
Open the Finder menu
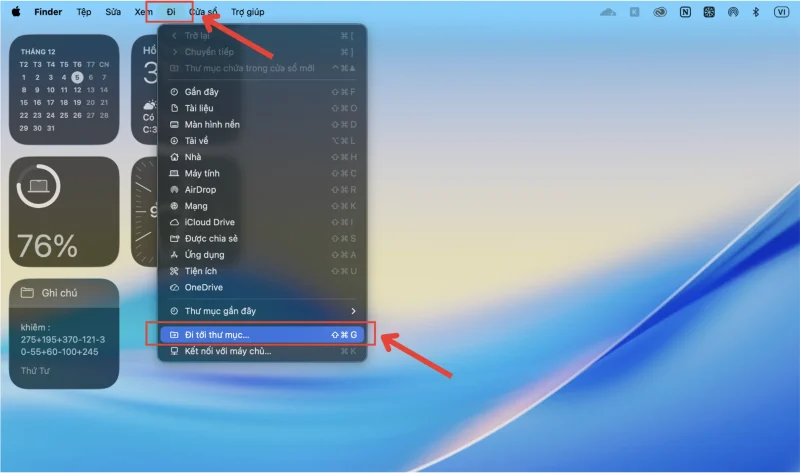[x=48, y=12]
